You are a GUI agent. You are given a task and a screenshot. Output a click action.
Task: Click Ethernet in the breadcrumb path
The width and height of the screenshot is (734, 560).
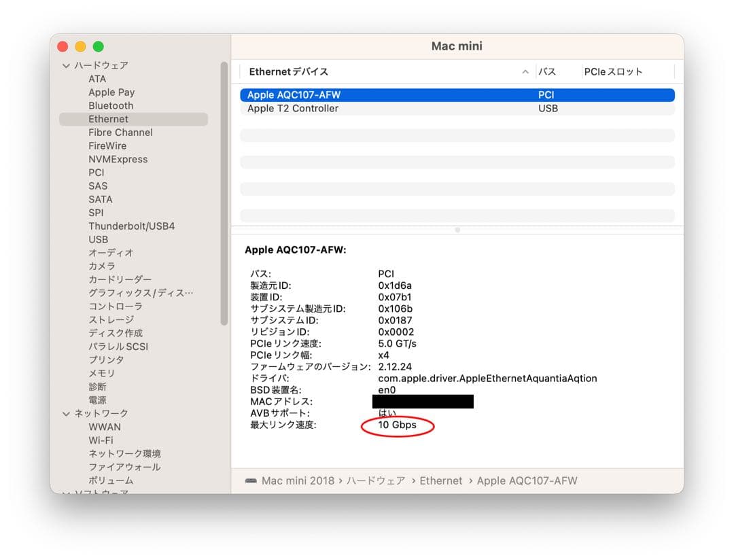pos(441,480)
